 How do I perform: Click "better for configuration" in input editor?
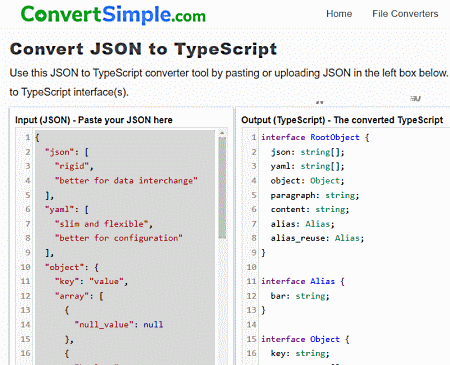[x=119, y=238]
